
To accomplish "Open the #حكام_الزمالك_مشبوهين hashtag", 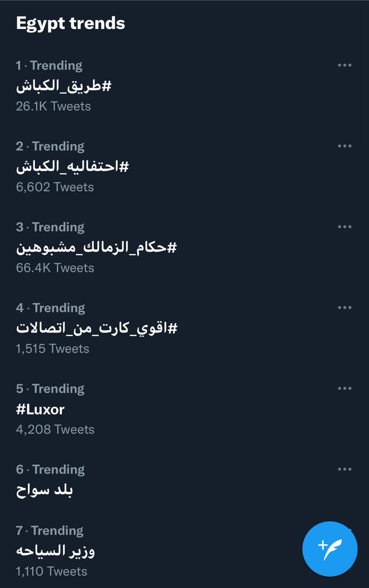I will [96, 248].
